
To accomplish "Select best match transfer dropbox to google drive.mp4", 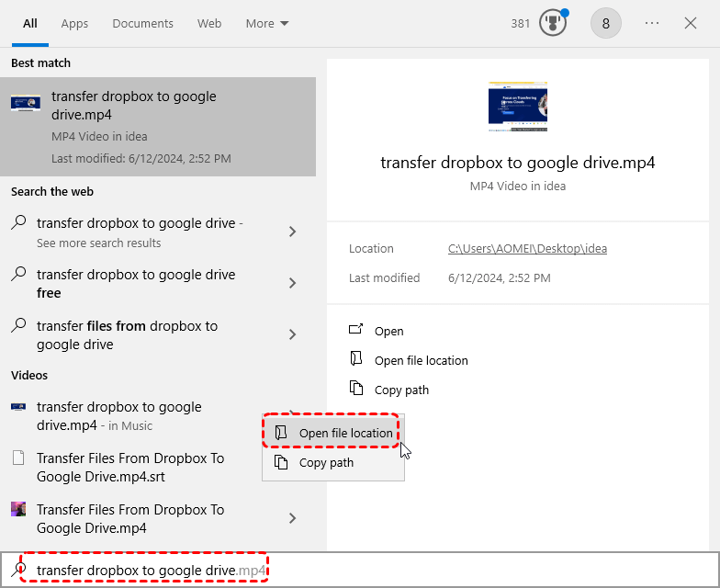I will coord(158,127).
